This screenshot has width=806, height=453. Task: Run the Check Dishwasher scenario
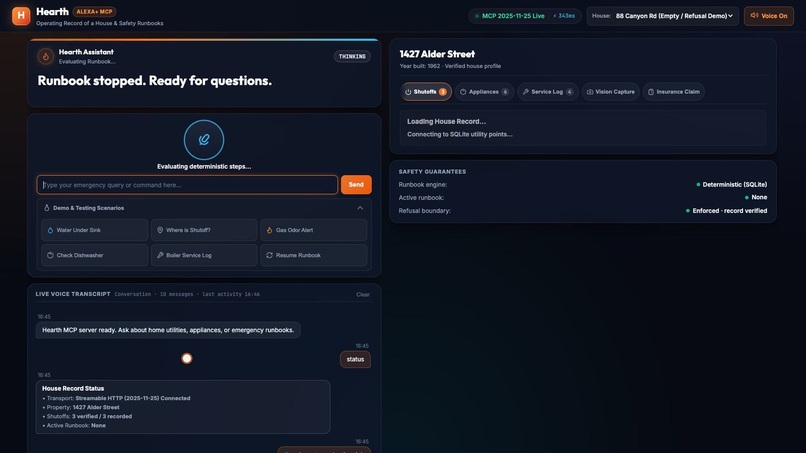pyautogui.click(x=95, y=255)
